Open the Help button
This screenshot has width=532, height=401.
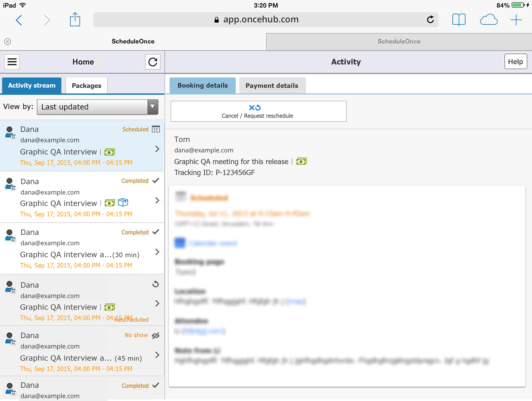pyautogui.click(x=515, y=62)
